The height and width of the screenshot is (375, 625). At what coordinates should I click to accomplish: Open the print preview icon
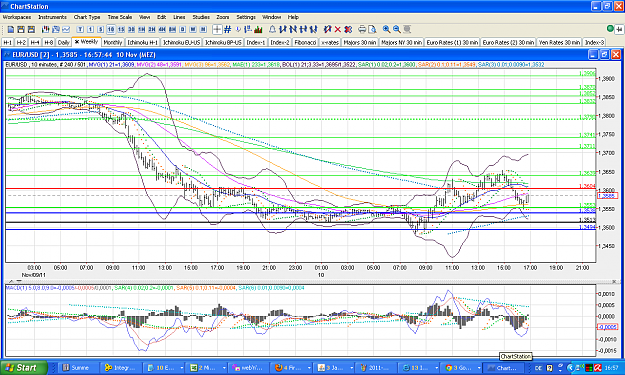tap(372, 29)
